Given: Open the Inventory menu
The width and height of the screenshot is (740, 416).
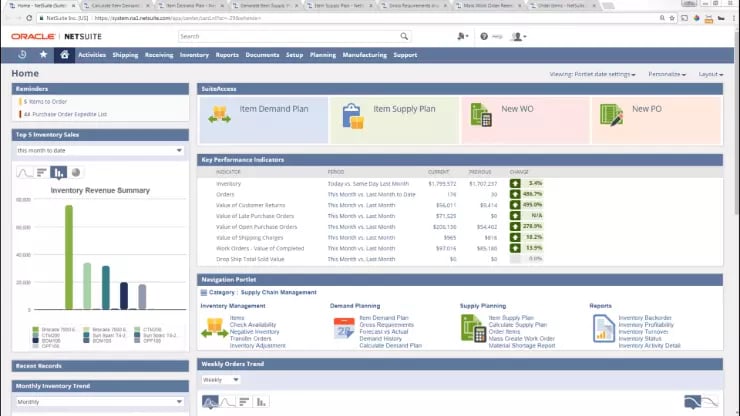Looking at the screenshot, I should click(194, 55).
